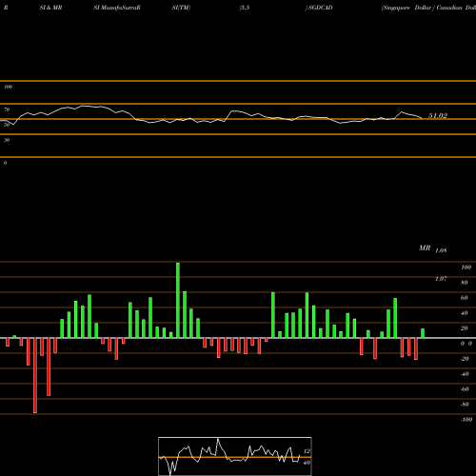Click the histogram axis label -80

point(465,405)
